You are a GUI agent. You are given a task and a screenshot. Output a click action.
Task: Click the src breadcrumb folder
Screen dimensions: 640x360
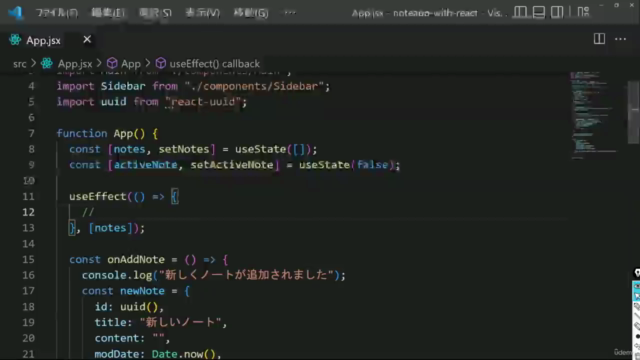coord(20,64)
